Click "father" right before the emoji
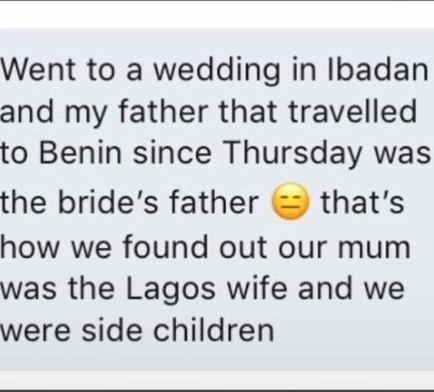 click(214, 201)
